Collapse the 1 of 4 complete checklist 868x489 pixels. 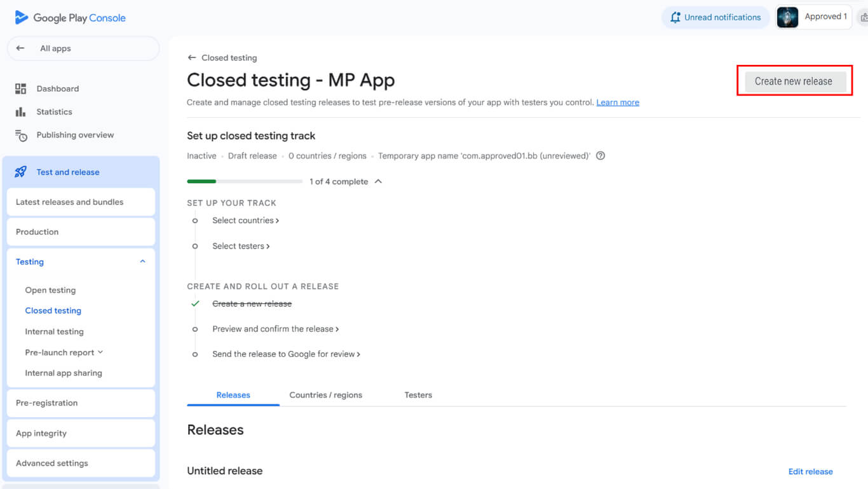[379, 182]
